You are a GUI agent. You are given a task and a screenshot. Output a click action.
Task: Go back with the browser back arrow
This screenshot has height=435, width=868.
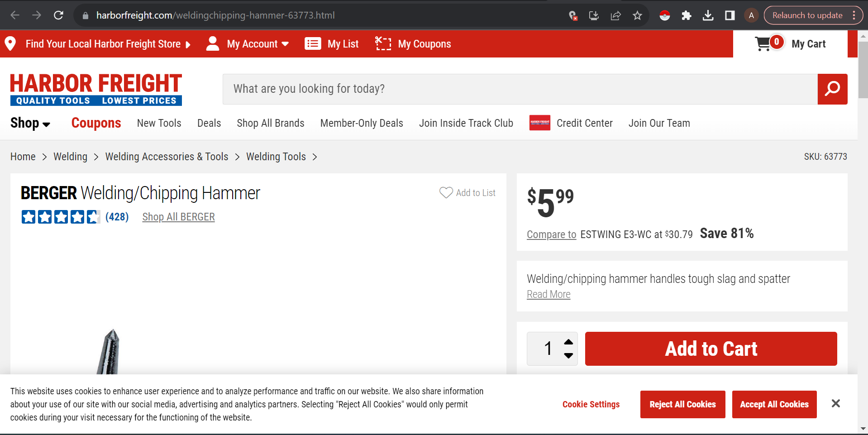coord(15,15)
